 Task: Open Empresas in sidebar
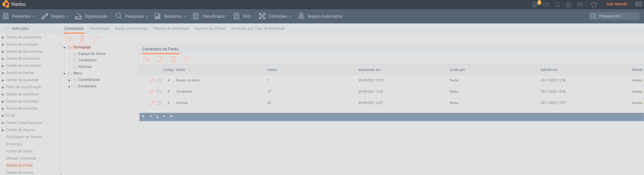pos(14,144)
